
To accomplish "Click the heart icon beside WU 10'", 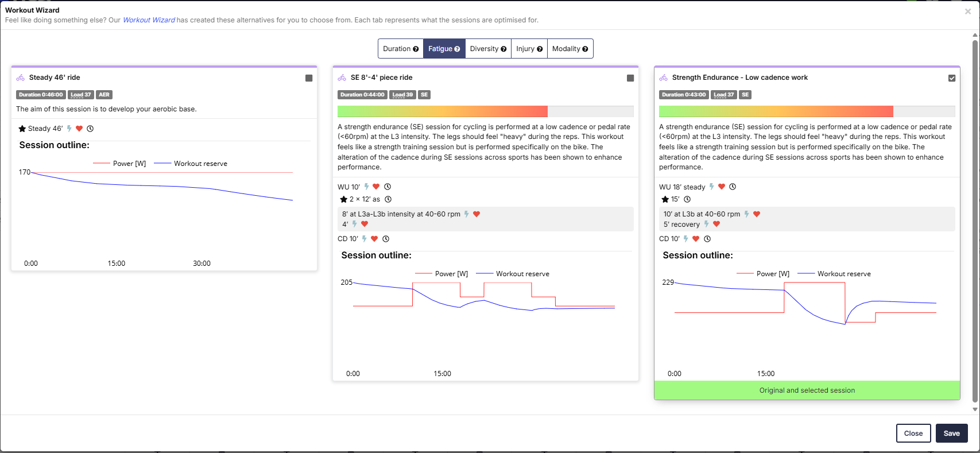I will (x=376, y=187).
